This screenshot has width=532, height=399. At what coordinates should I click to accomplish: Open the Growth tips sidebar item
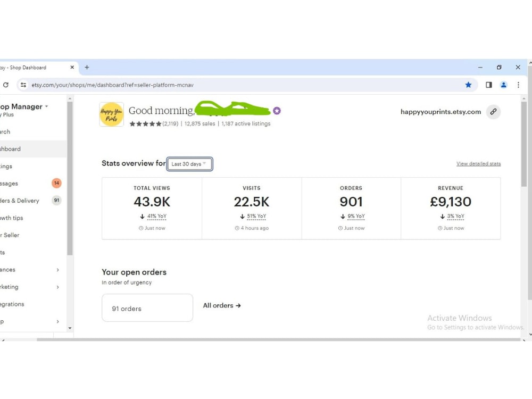tap(33, 218)
